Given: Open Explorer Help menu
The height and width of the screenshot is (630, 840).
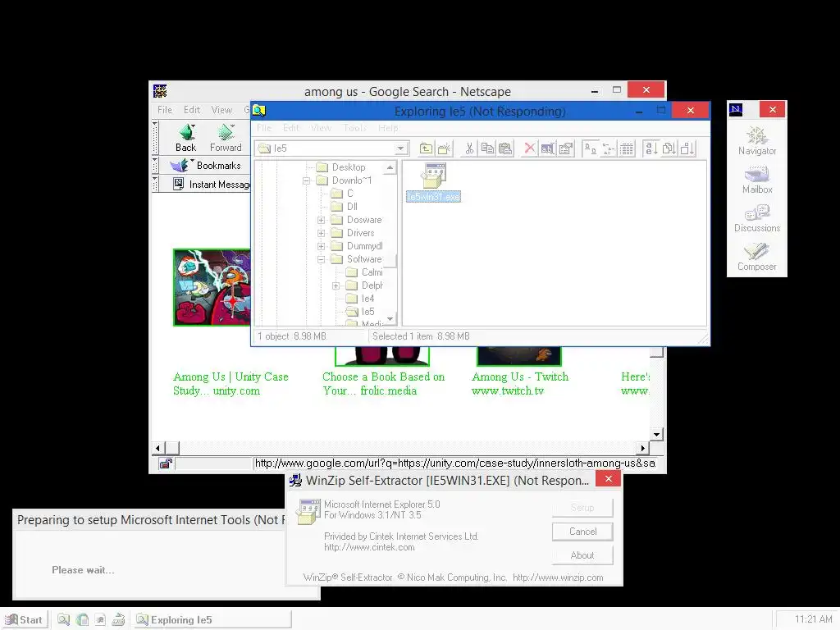Looking at the screenshot, I should pos(388,128).
